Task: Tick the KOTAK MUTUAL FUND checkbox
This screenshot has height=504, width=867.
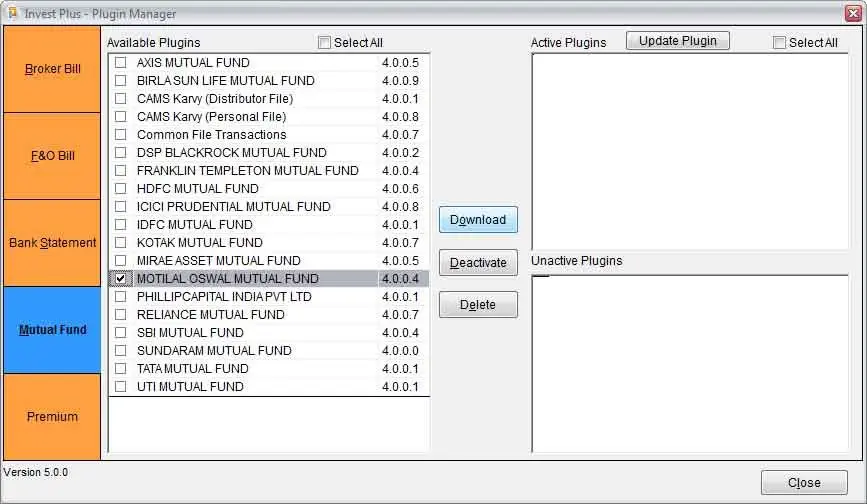Action: pyautogui.click(x=121, y=243)
